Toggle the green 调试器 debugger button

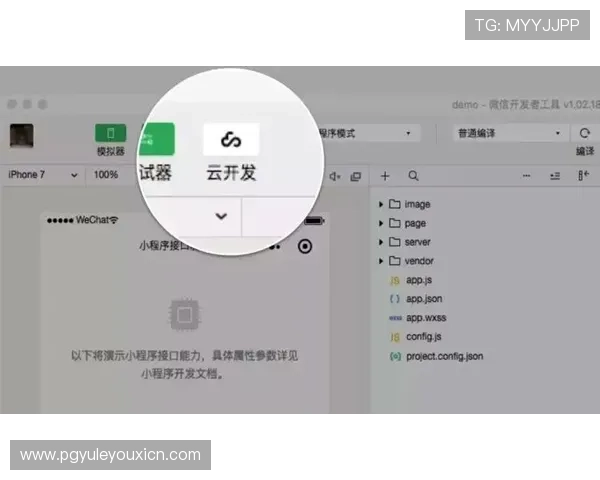[x=158, y=139]
